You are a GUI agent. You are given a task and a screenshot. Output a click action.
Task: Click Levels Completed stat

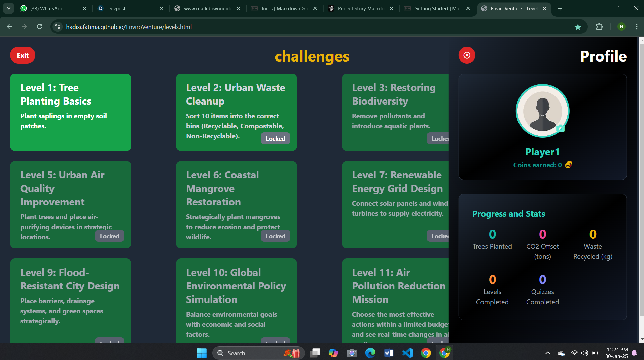pos(492,290)
